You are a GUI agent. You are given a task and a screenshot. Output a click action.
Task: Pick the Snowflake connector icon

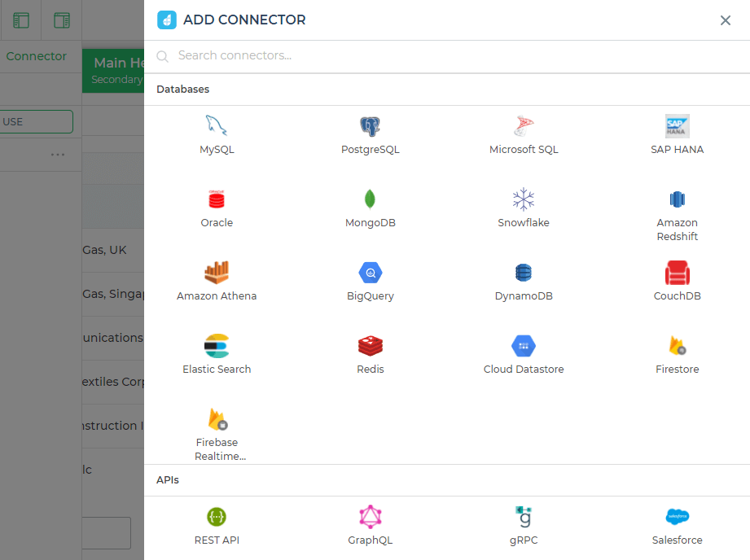coord(524,199)
